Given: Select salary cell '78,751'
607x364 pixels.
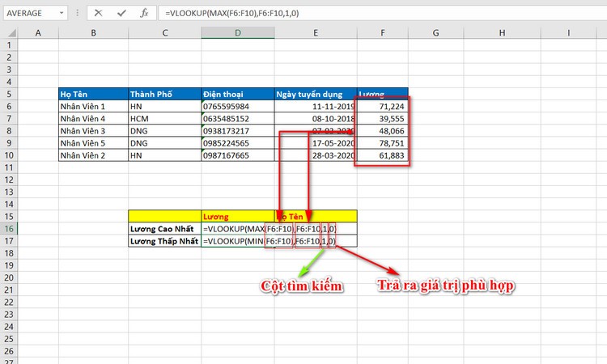Looking at the screenshot, I should tap(383, 143).
